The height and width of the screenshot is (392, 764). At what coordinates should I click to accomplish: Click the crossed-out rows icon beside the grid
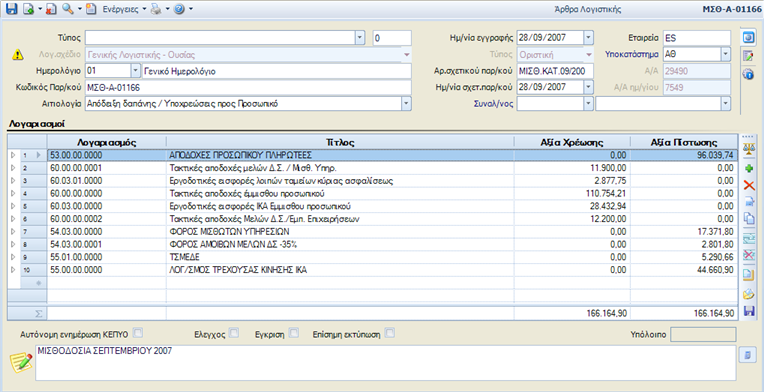click(748, 255)
